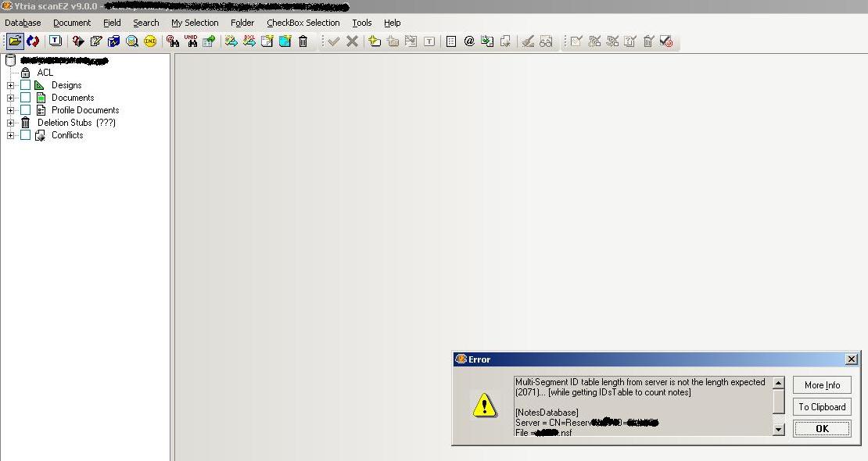Click the grey X cancel toolbar icon
Viewport: 868px width, 461px height.
(352, 41)
